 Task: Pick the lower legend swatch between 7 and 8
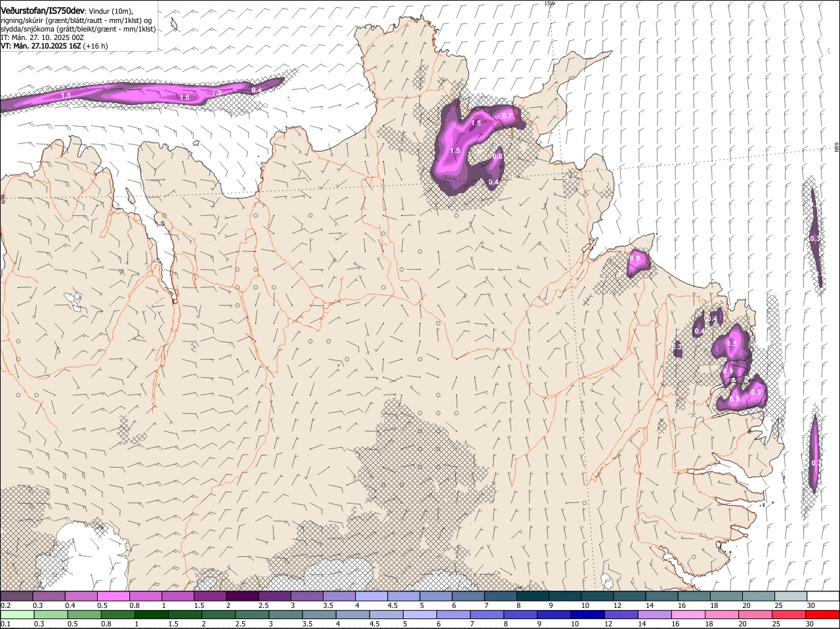[x=488, y=615]
